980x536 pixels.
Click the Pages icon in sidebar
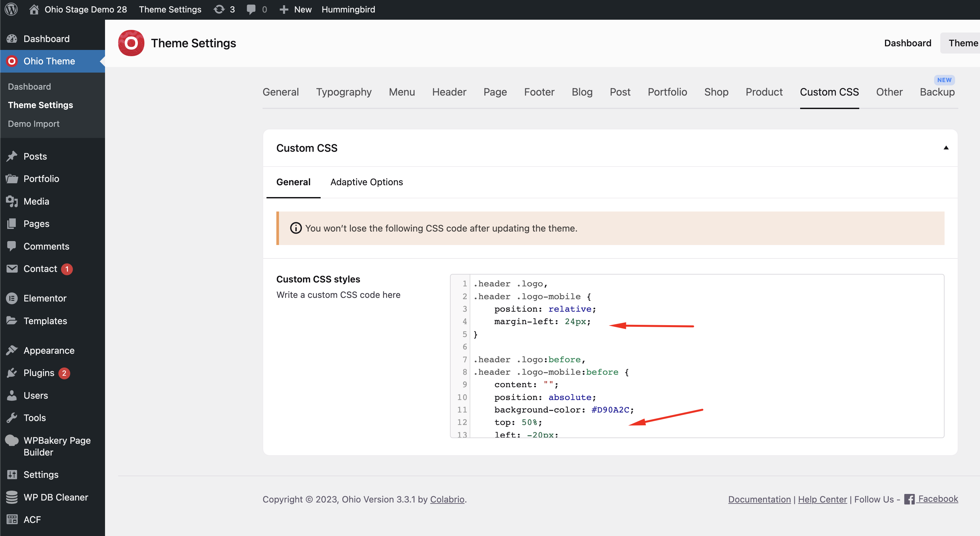[12, 224]
